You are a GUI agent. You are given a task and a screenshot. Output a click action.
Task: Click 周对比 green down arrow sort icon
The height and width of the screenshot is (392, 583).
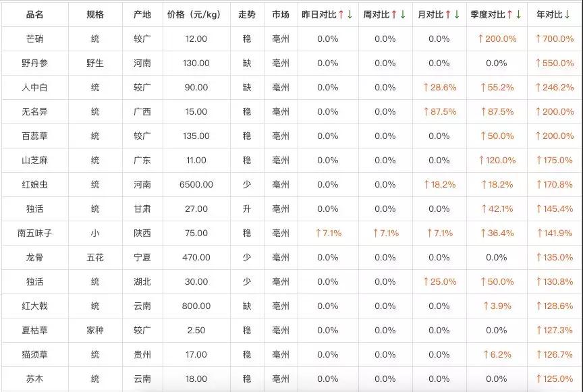(x=403, y=15)
